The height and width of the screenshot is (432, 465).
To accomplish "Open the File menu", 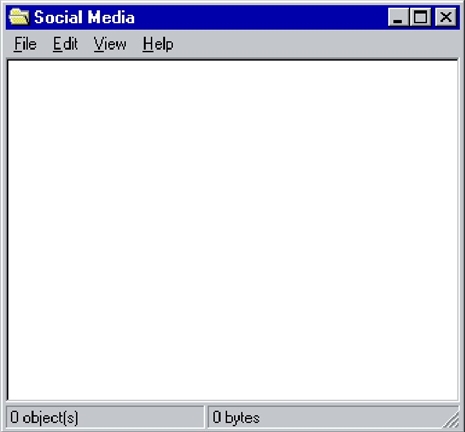I will click(25, 44).
